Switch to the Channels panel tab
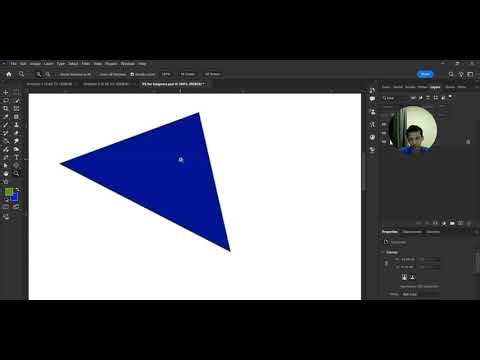This screenshot has width=480, height=360. click(450, 87)
